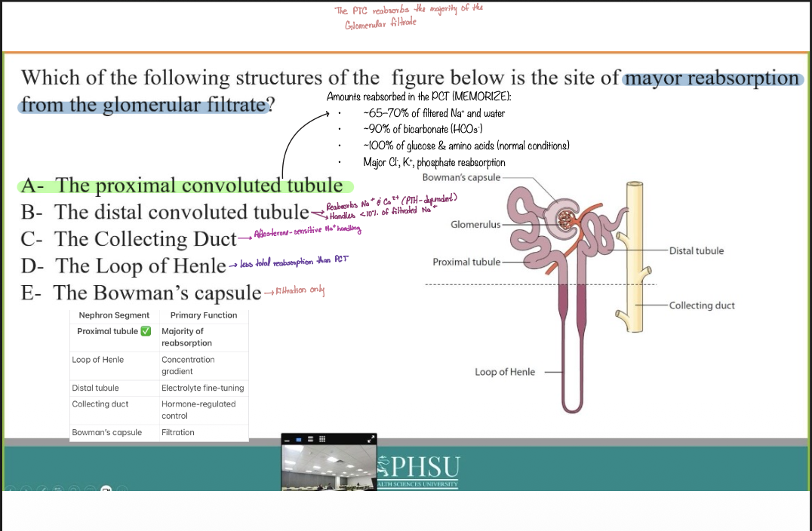Select answer A, The proximal convoluted tubule
The width and height of the screenshot is (812, 531).
(x=183, y=186)
